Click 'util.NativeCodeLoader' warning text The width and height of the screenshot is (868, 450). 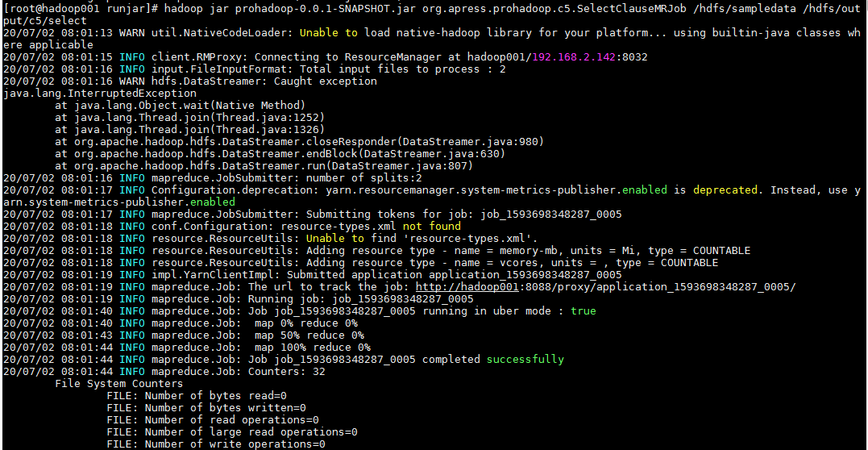(x=223, y=33)
